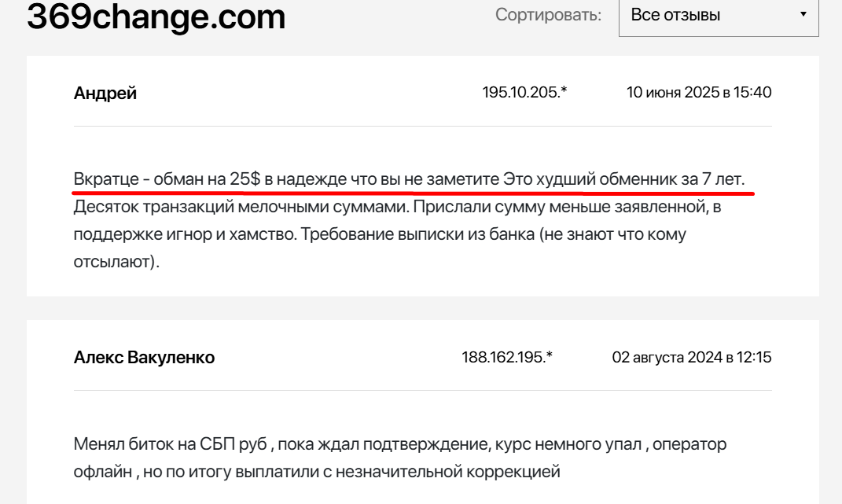Click the IP address 188.162.195.*
Screen dimensions: 842x504
pos(507,358)
